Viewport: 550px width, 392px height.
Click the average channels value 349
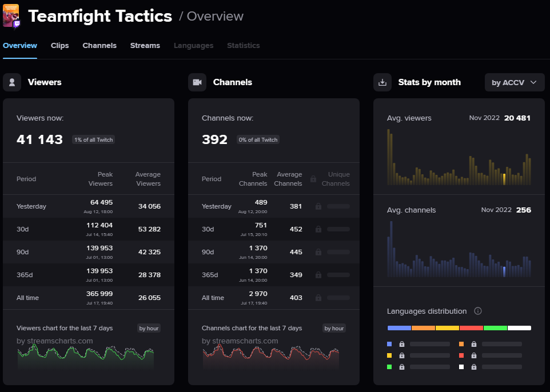[296, 274]
